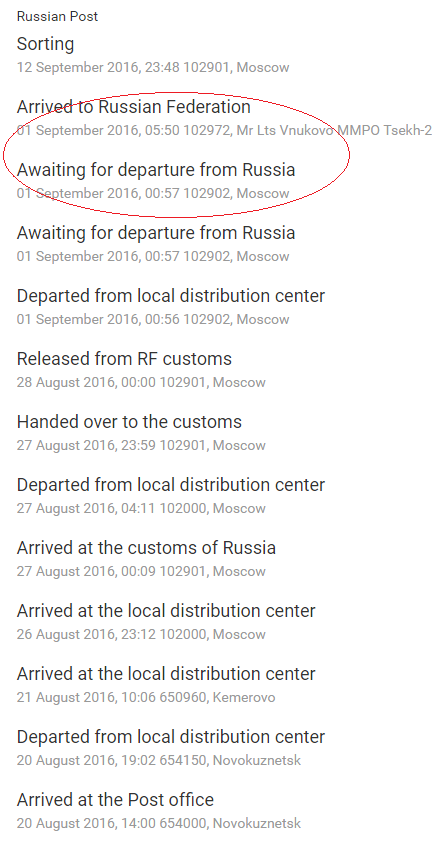445x846 pixels.
Task: Click the 20 August 2016, 14:00 Novokuznetsk timestamp
Action: 159,824
